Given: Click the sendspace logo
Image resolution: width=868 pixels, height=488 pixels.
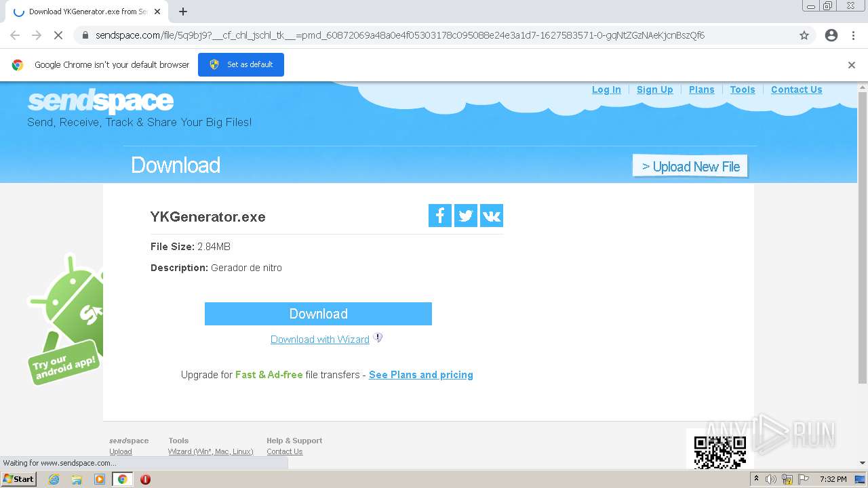Looking at the screenshot, I should pyautogui.click(x=100, y=102).
